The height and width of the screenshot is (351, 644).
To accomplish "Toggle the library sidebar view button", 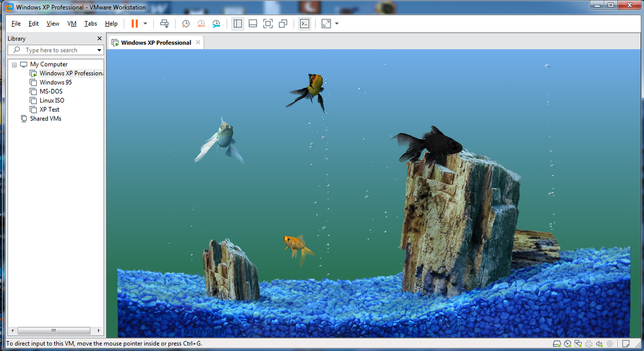I will 238,24.
